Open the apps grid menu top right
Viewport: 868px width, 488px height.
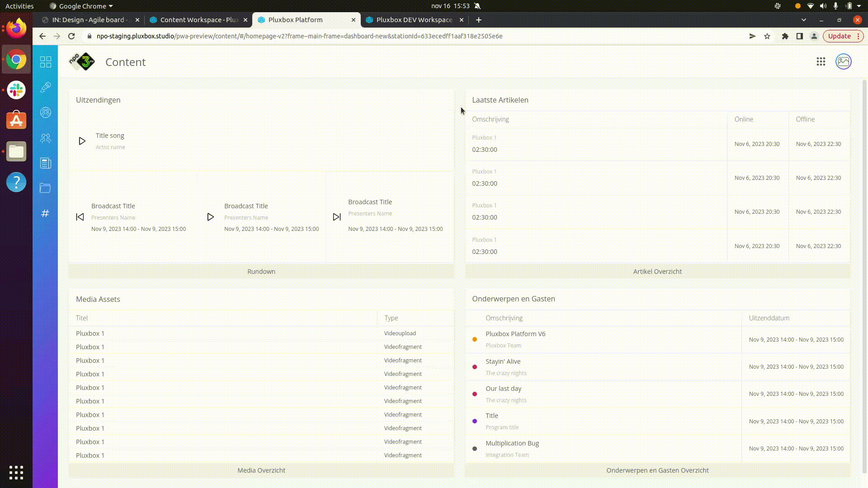pyautogui.click(x=821, y=62)
